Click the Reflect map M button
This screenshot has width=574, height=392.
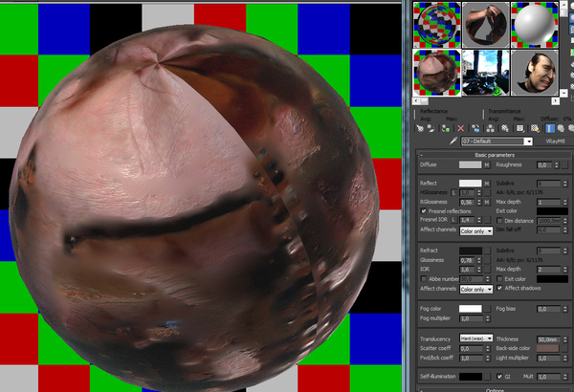(x=488, y=183)
